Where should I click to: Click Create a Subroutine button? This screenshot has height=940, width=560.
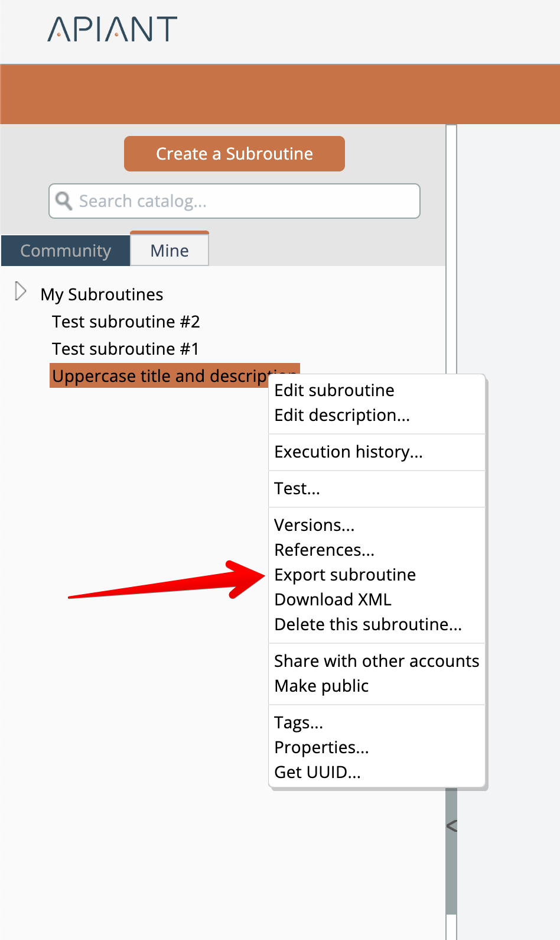pyautogui.click(x=234, y=154)
